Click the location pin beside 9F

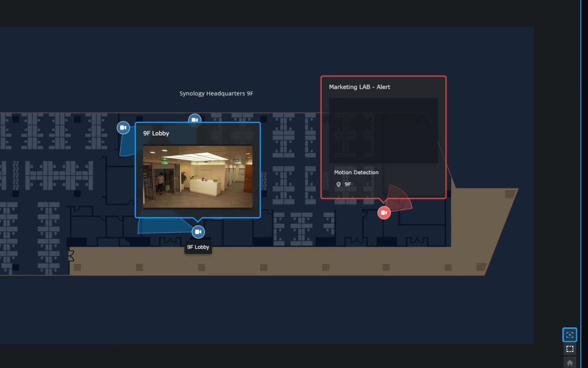338,184
